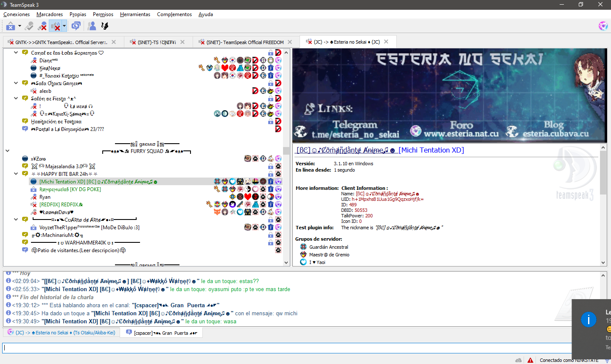
Task: Open the Conexiones menu
Action: (x=17, y=14)
